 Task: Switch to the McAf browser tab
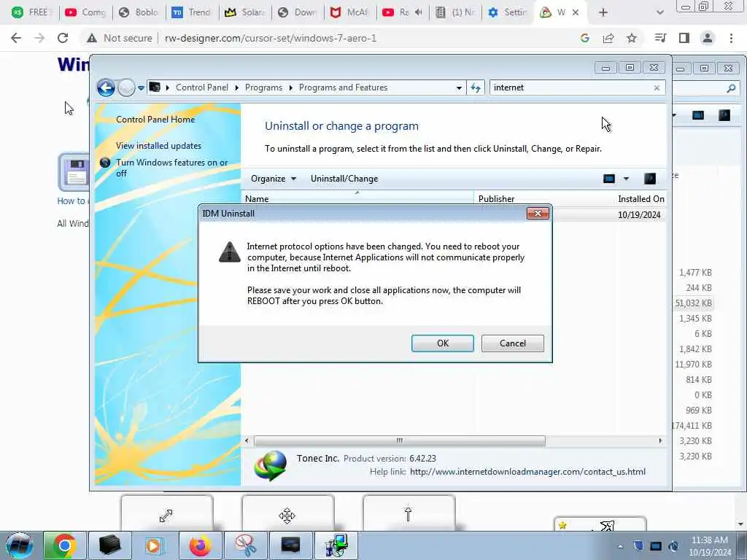(x=349, y=12)
